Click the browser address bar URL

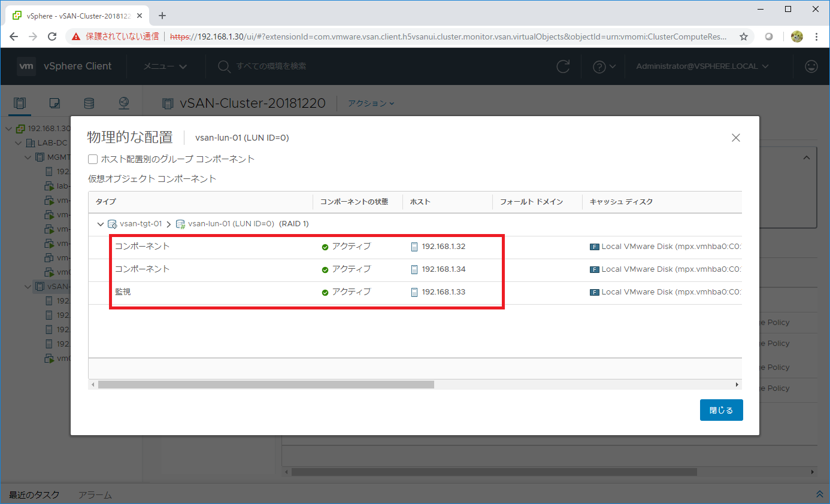(x=449, y=37)
